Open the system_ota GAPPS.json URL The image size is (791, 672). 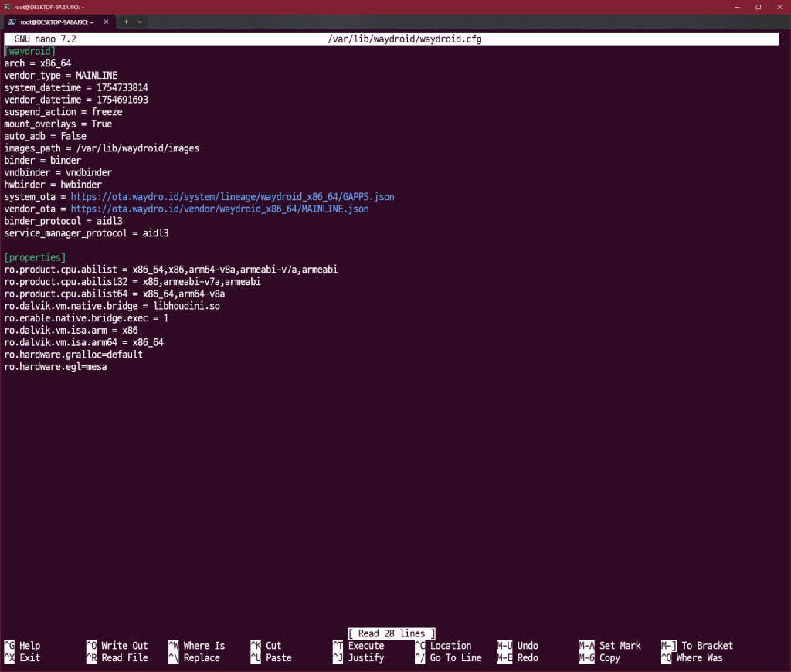(x=232, y=197)
